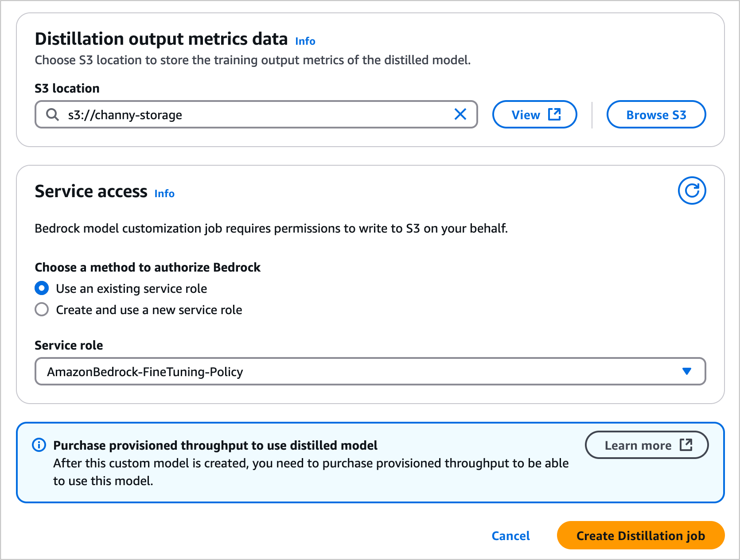This screenshot has width=740, height=560.
Task: Clear the S3 location with the X icon
Action: tap(460, 114)
